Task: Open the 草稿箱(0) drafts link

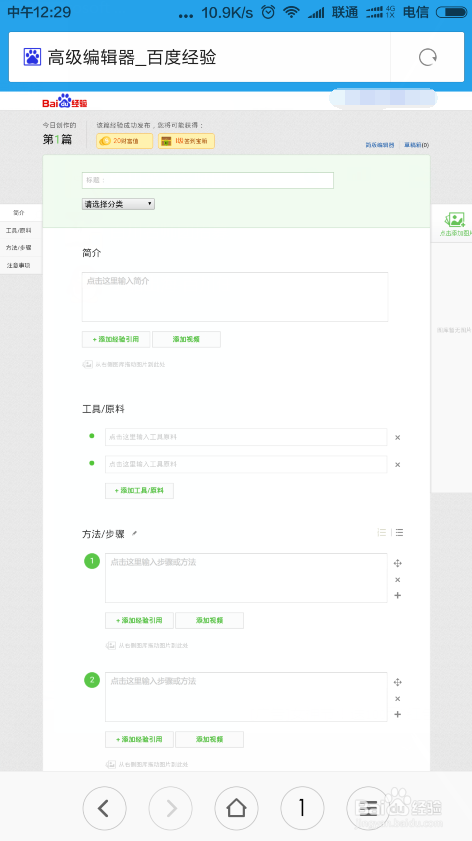Action: coord(416,145)
